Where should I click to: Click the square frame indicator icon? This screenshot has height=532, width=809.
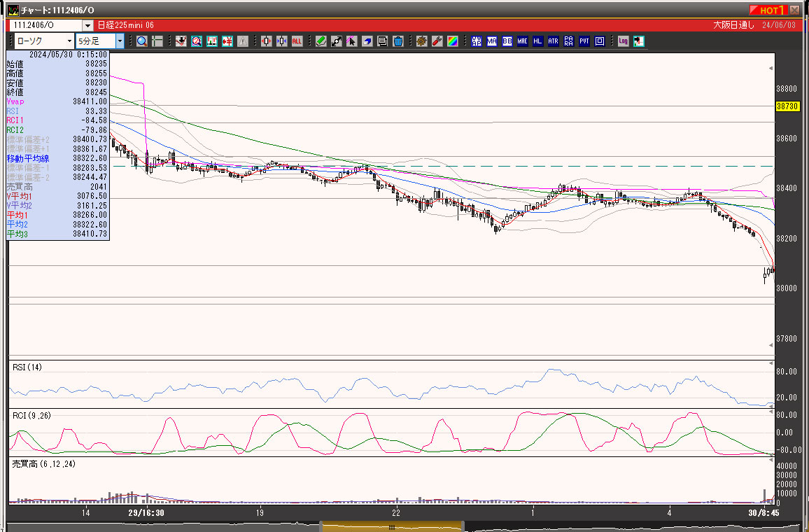tap(600, 41)
